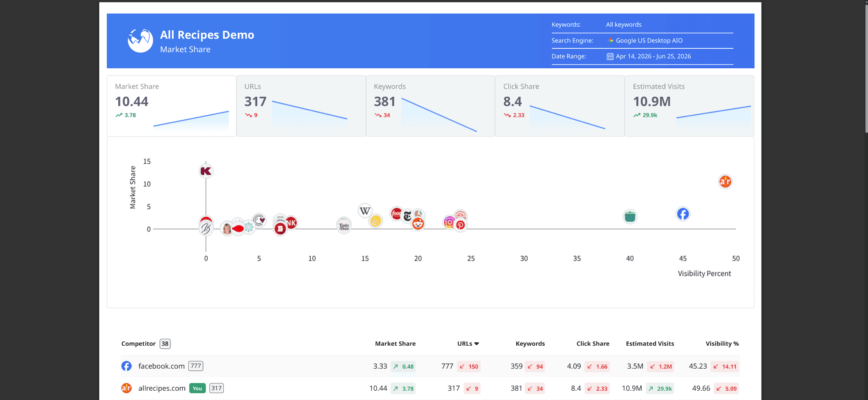Sort the table by Market Share column

pos(395,344)
